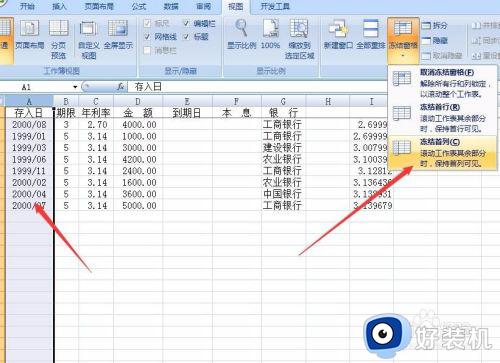Switch to Full Screen view (全屏显示)
The image size is (500, 363).
[x=118, y=35]
